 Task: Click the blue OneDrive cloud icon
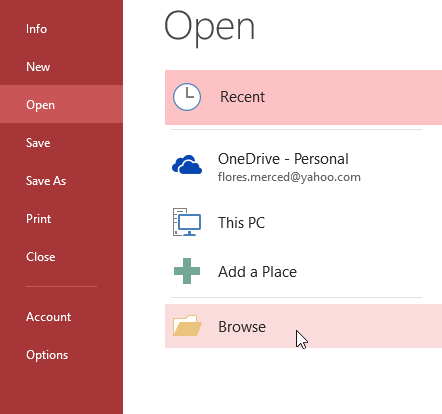187,164
